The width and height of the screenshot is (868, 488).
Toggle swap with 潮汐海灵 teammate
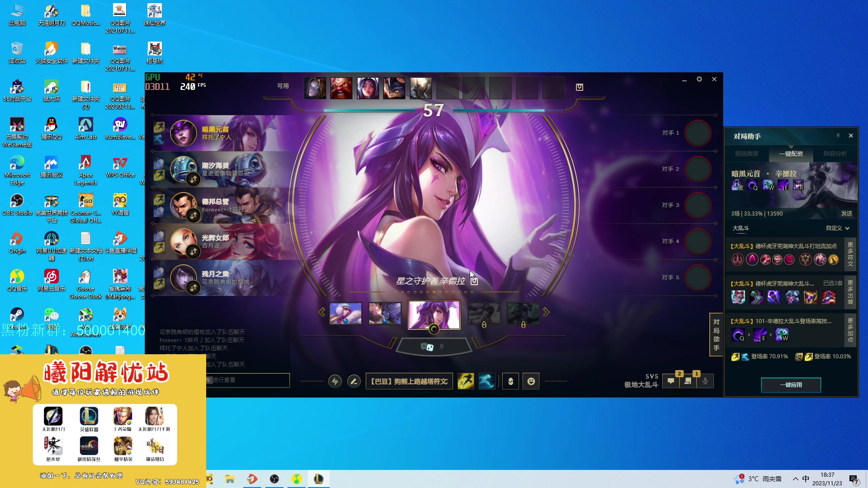point(193,179)
